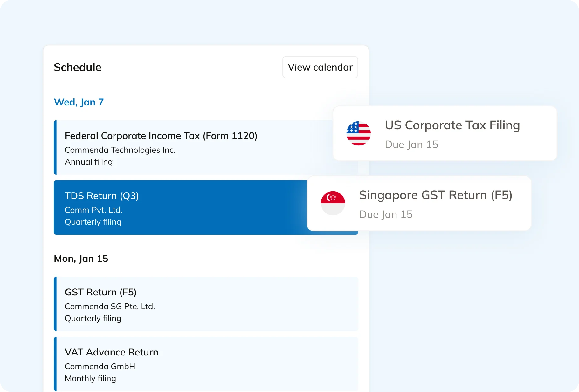Click Commenda GmbH company name
The width and height of the screenshot is (579, 392).
[100, 366]
